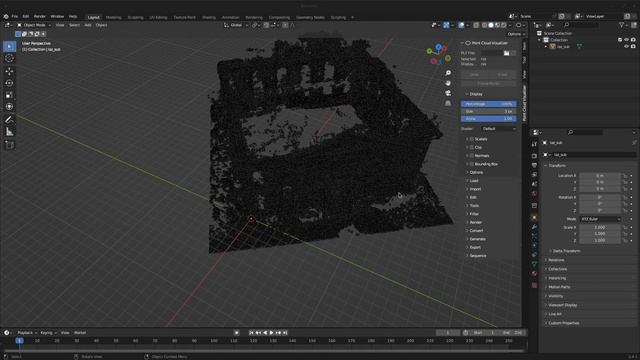Toggle render camera icon for laz_sub
This screenshot has width=640, height=360.
coord(633,47)
